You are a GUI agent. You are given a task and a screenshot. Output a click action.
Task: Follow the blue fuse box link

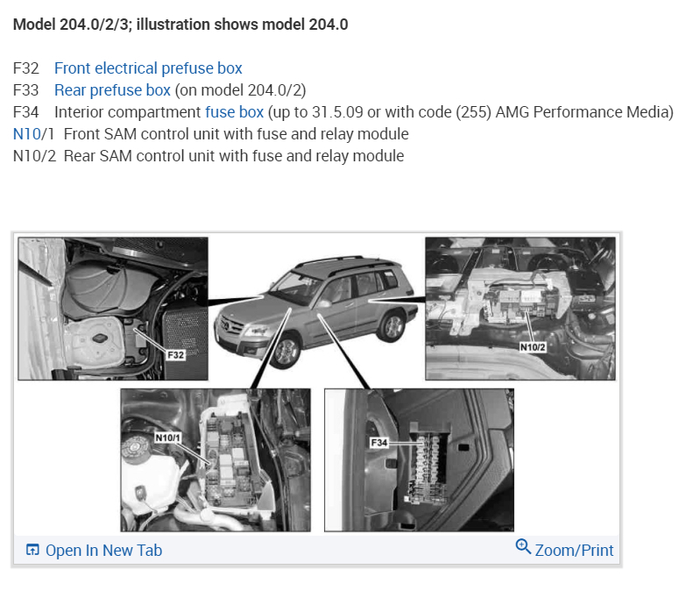235,112
